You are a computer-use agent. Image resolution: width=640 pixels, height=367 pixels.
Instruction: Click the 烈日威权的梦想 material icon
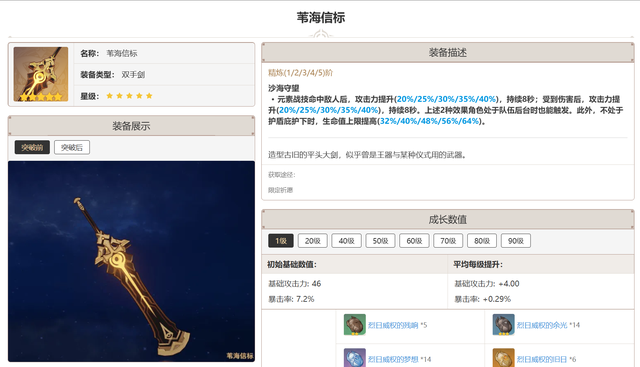pos(354,358)
